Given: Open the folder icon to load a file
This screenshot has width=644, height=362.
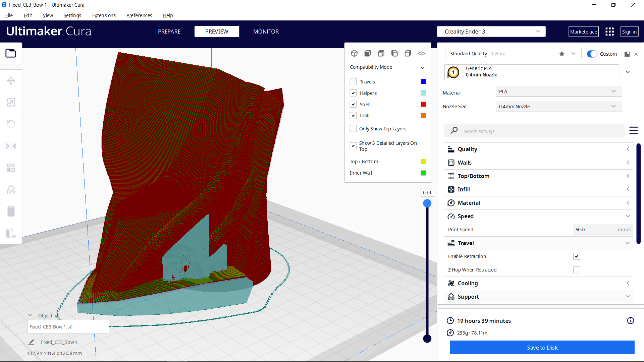Looking at the screenshot, I should click(11, 53).
